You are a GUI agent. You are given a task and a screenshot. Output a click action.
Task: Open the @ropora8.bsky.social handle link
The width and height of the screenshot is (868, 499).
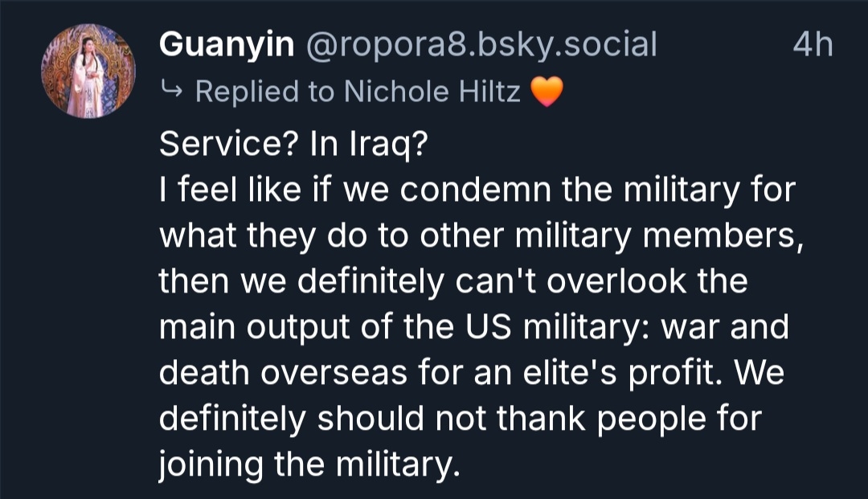click(480, 45)
